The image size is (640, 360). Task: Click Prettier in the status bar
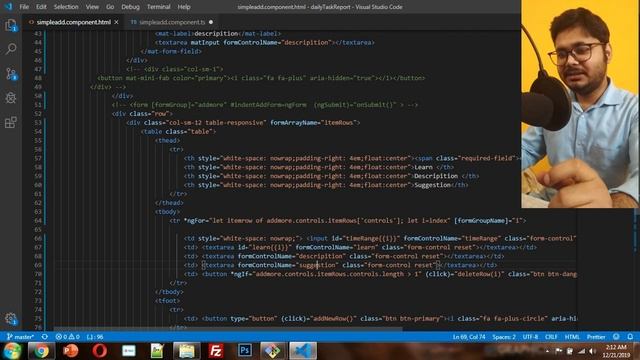pyautogui.click(x=596, y=337)
